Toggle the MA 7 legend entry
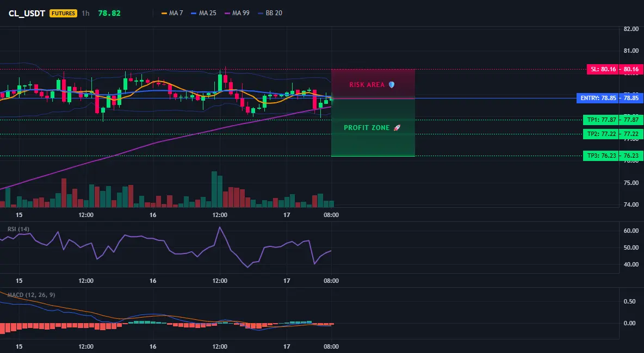 pos(172,13)
